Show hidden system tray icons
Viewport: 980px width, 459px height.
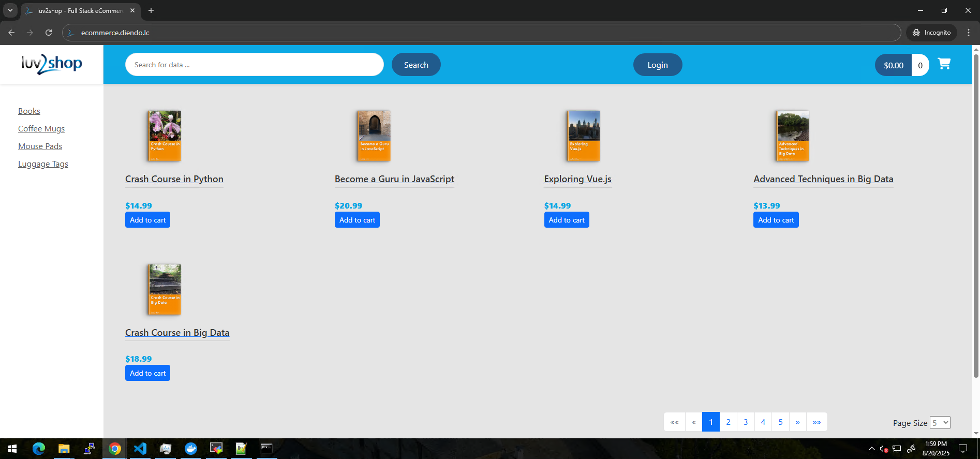tap(871, 449)
